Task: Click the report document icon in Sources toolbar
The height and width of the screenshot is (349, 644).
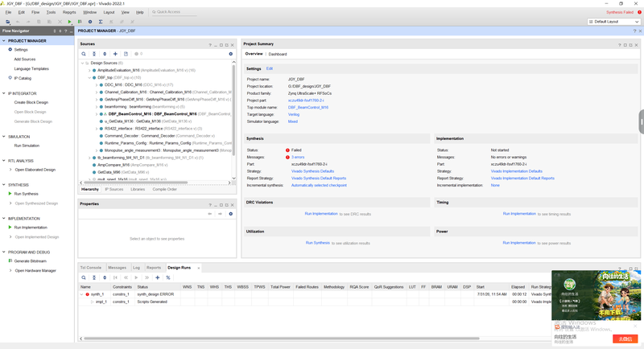Action: tap(126, 54)
